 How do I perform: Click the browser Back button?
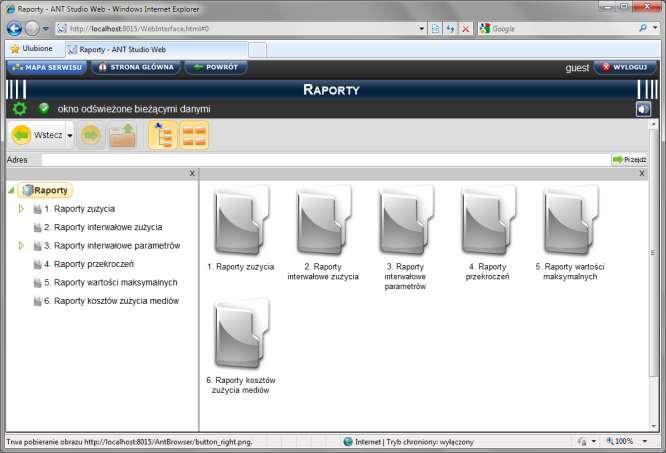14,28
